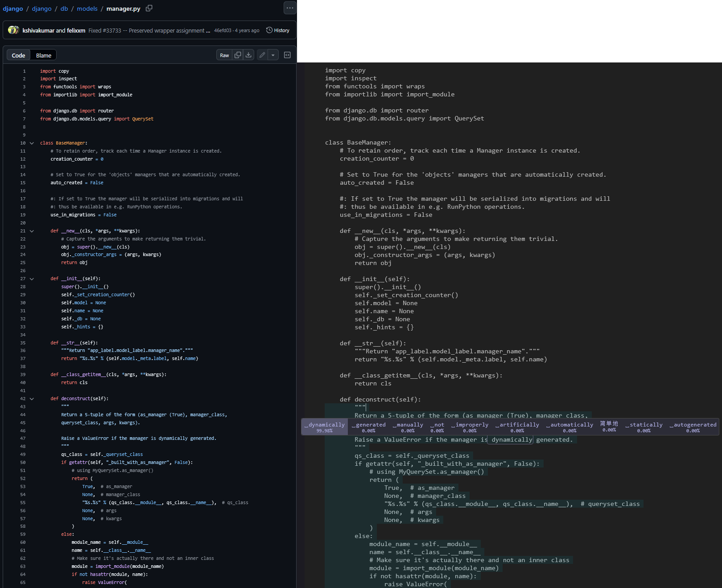This screenshot has height=588, width=722.
Task: Click line number 65 in GitHub code
Action: (x=23, y=583)
